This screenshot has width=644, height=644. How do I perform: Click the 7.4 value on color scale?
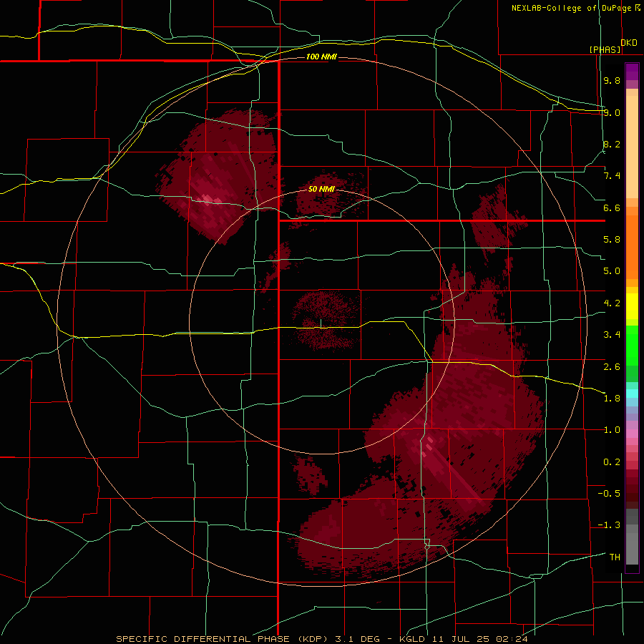612,176
